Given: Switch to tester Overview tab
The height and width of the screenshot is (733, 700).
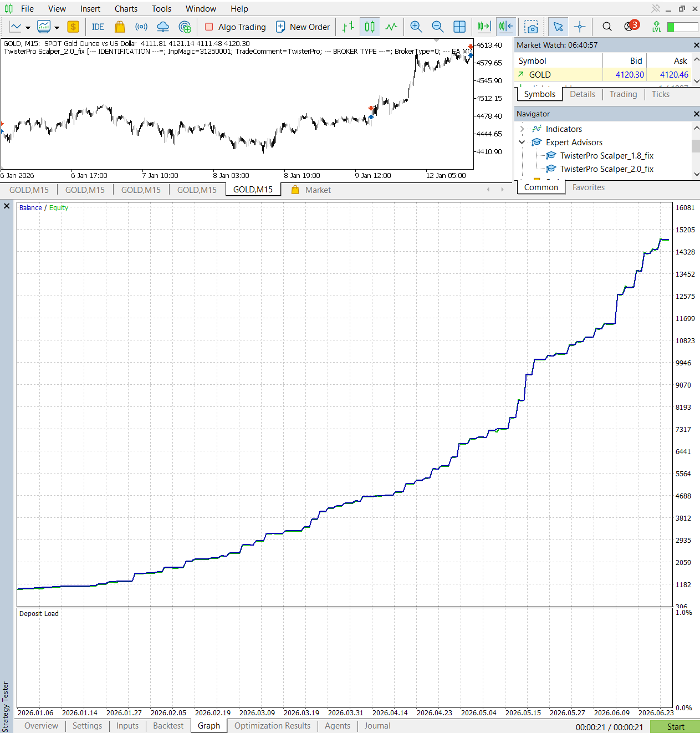Looking at the screenshot, I should coord(41,726).
